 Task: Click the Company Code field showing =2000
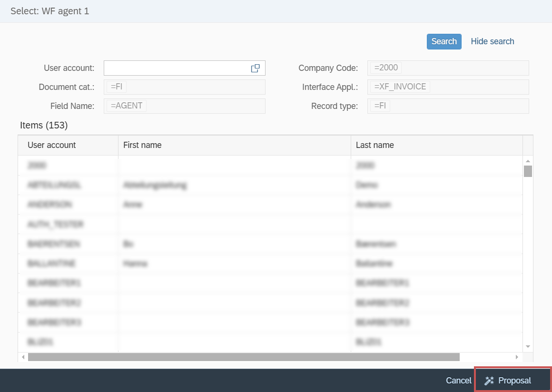[x=447, y=68]
